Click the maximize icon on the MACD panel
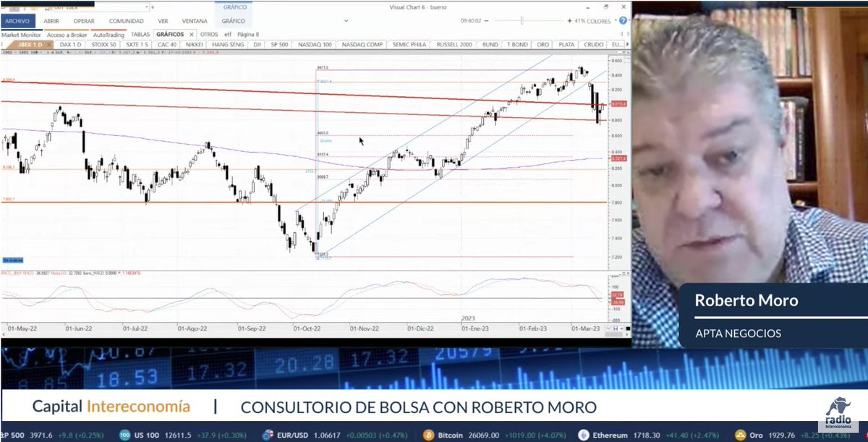 click(624, 273)
